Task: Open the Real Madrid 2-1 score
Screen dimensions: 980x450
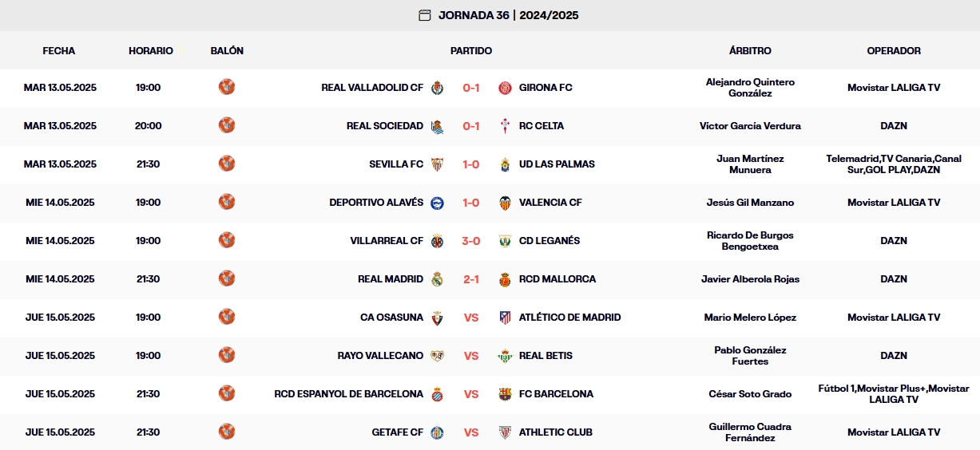Action: coord(471,279)
